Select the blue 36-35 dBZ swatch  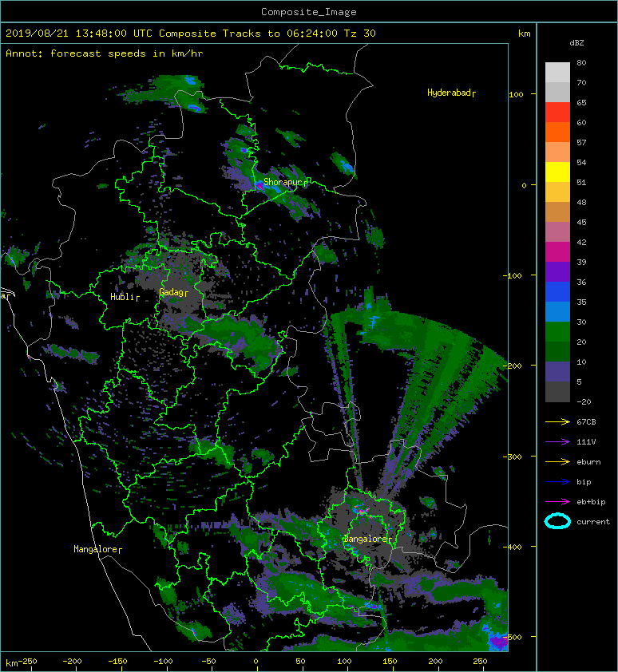557,292
